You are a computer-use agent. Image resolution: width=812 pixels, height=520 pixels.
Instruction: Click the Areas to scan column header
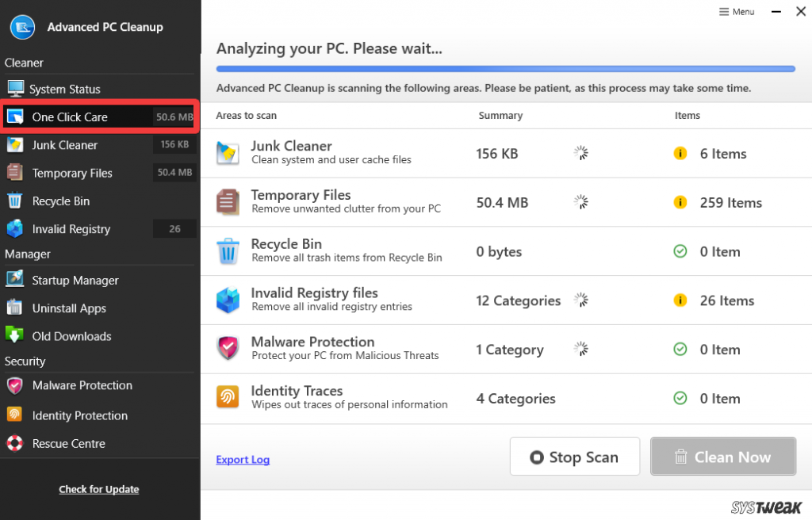pos(247,116)
